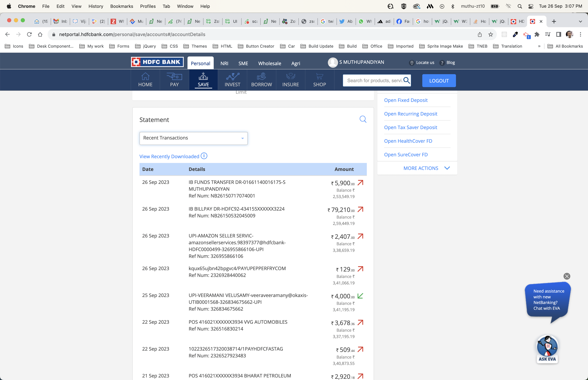588x380 pixels.
Task: Open the Wholesale tab
Action: 269,63
